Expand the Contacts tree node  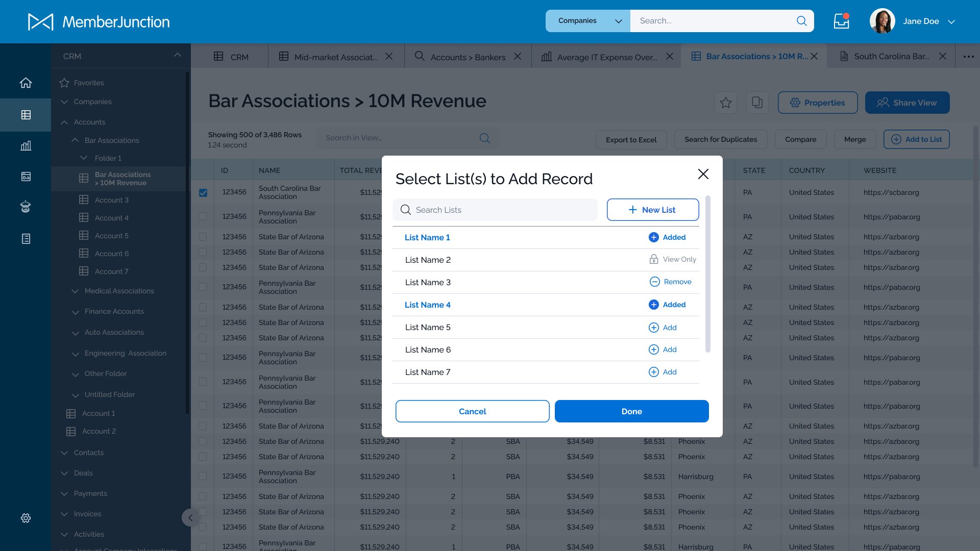click(64, 453)
